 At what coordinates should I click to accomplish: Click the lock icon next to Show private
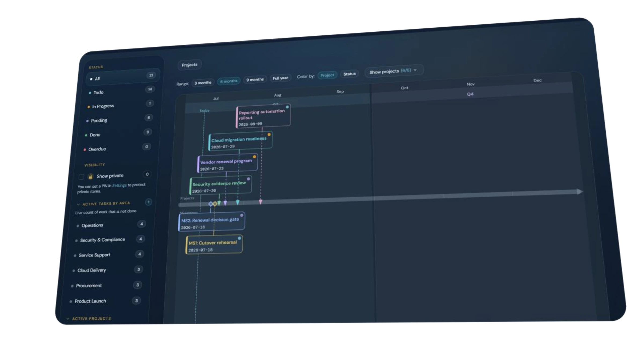tap(90, 176)
